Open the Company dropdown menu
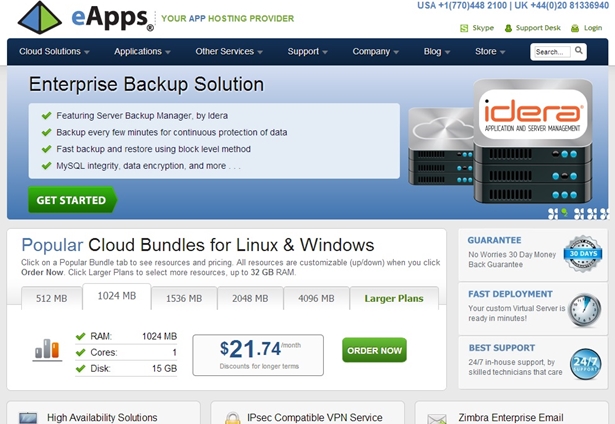Viewport: 615px width, 424px height. point(375,51)
